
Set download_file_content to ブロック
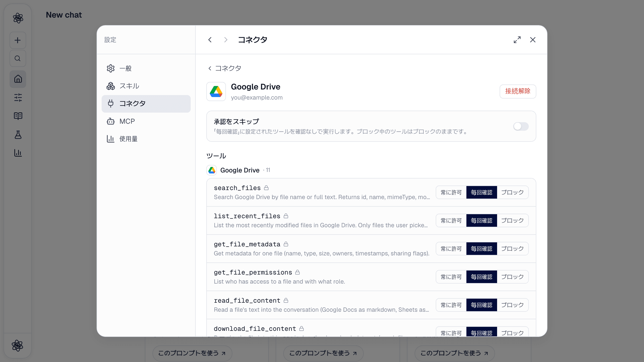(512, 332)
